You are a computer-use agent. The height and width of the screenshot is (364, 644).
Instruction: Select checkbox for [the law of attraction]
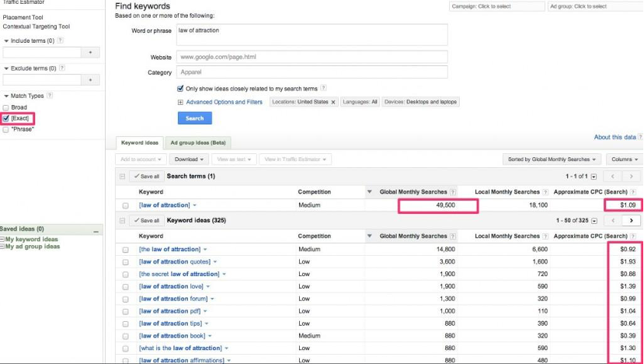125,250
